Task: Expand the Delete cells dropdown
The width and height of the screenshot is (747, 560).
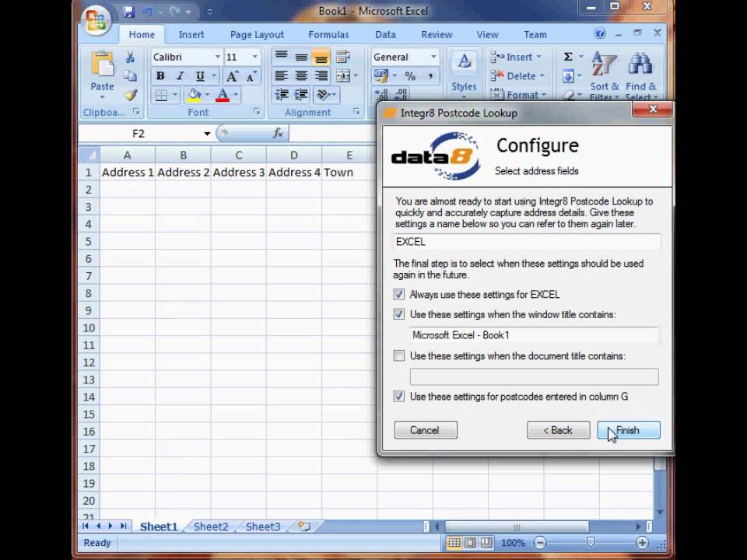Action: [542, 75]
